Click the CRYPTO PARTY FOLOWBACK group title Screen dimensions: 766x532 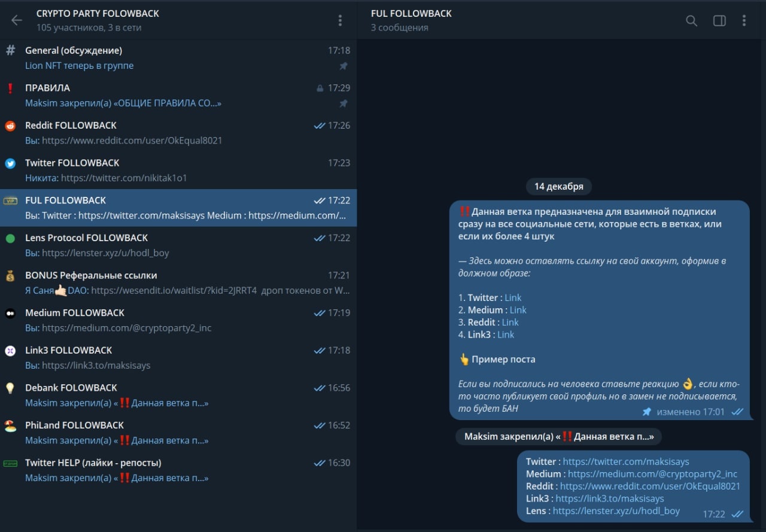tap(98, 13)
